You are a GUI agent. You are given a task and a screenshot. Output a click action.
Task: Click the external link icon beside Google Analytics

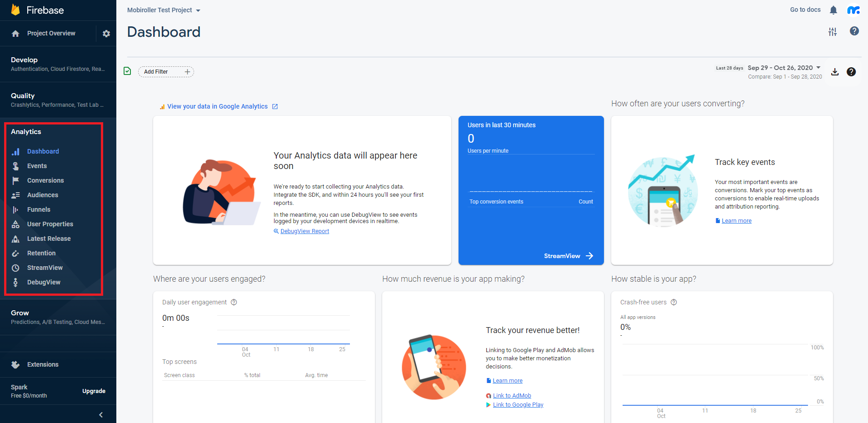275,106
